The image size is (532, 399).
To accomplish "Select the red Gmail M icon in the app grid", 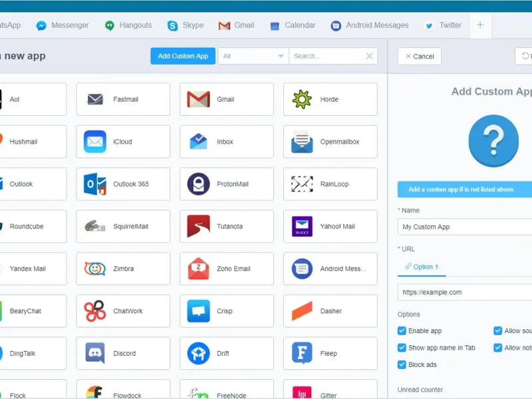I will point(198,99).
